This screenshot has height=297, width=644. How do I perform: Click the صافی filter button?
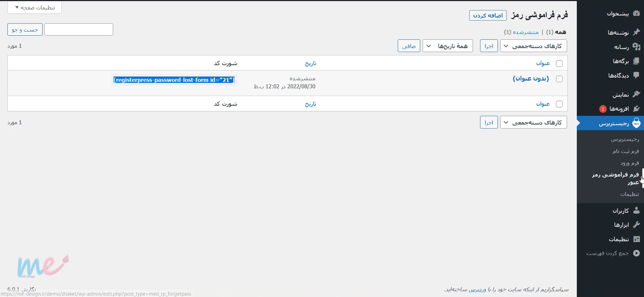[x=409, y=46]
